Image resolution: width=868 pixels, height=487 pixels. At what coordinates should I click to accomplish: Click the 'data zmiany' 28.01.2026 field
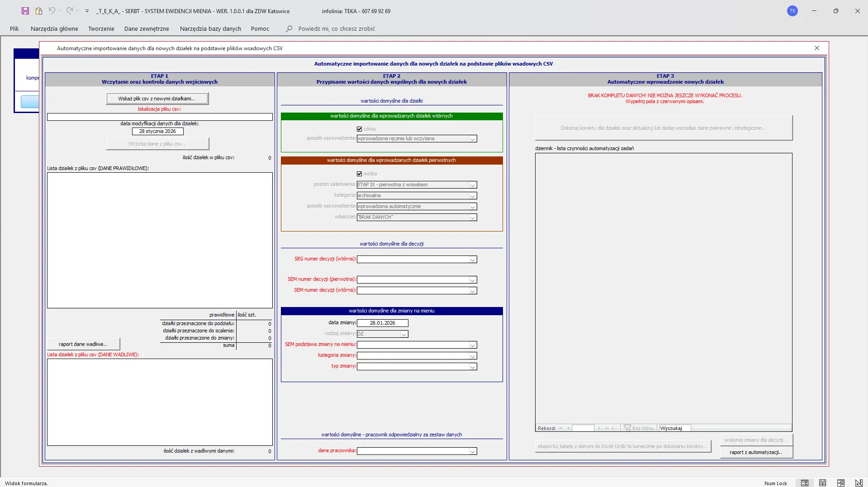(382, 323)
